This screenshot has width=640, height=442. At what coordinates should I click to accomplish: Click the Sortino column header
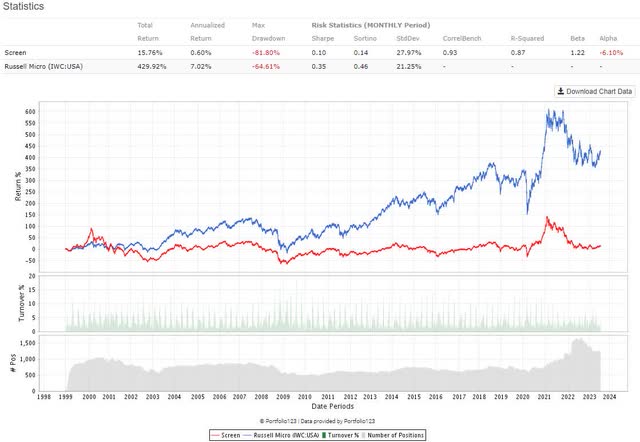click(x=365, y=38)
